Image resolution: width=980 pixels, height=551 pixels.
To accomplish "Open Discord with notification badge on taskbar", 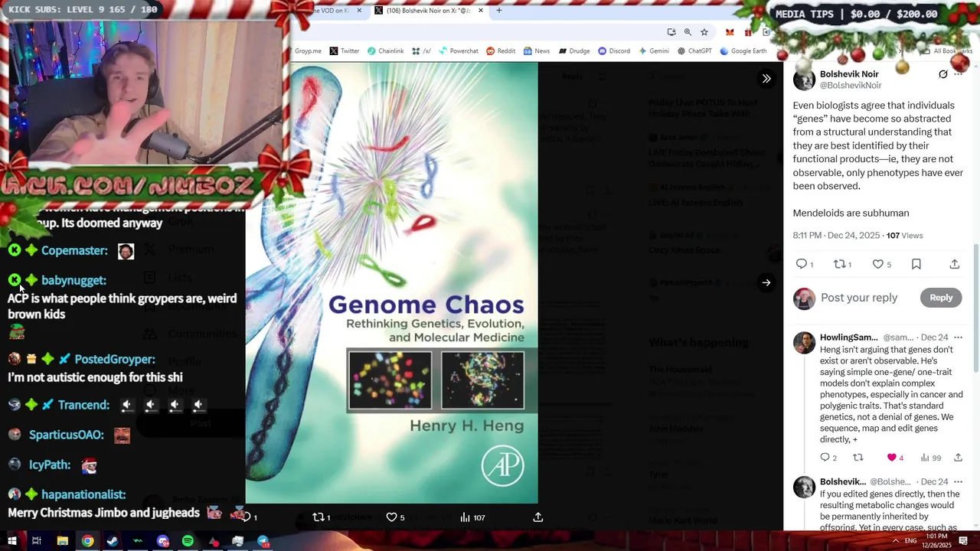I will [163, 541].
